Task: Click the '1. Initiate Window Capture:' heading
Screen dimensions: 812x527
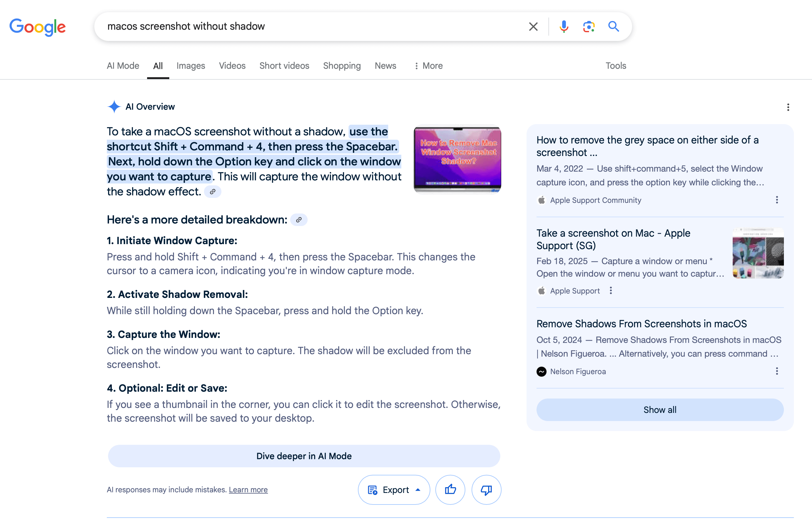Action: coord(172,241)
